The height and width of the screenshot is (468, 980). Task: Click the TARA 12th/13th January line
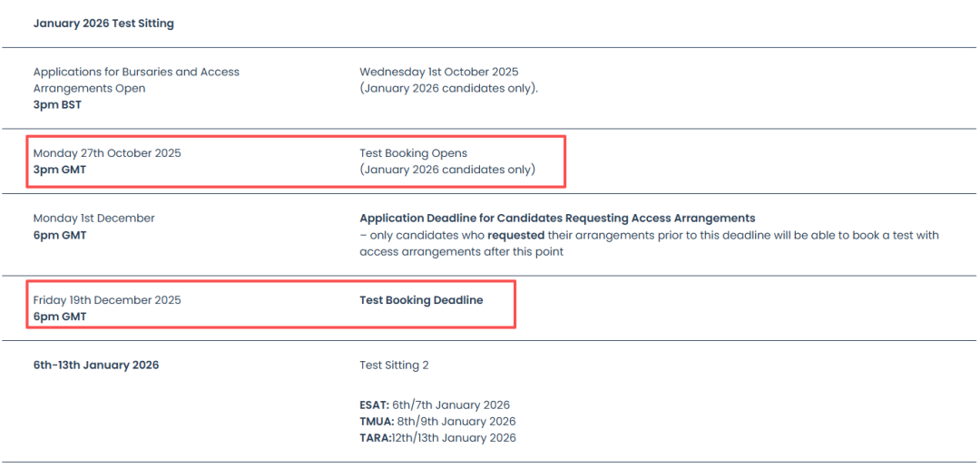437,438
